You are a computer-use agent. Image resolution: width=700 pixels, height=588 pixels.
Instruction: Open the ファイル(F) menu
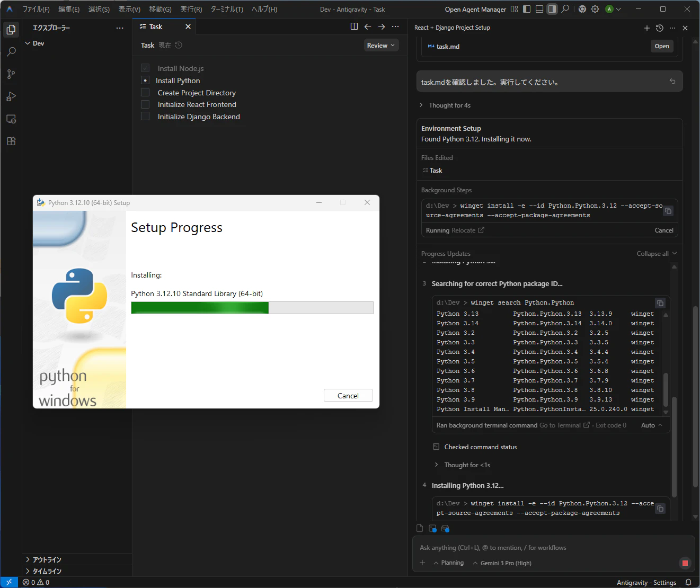[36, 9]
